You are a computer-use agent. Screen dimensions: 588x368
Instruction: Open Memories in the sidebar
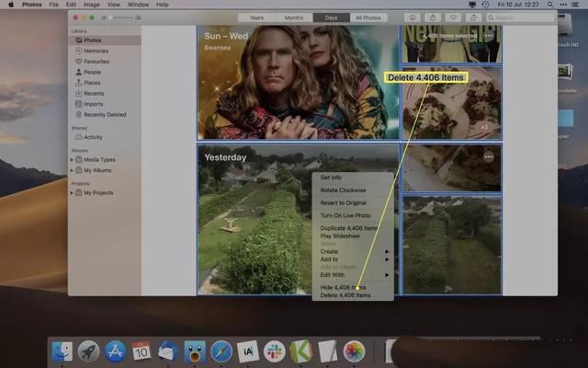(x=96, y=51)
